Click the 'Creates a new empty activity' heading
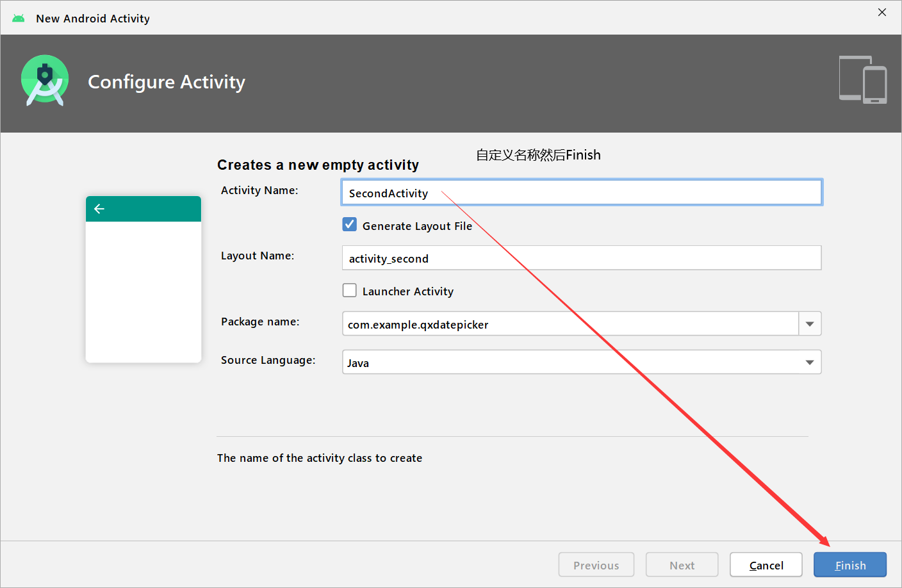The width and height of the screenshot is (902, 588). click(318, 165)
